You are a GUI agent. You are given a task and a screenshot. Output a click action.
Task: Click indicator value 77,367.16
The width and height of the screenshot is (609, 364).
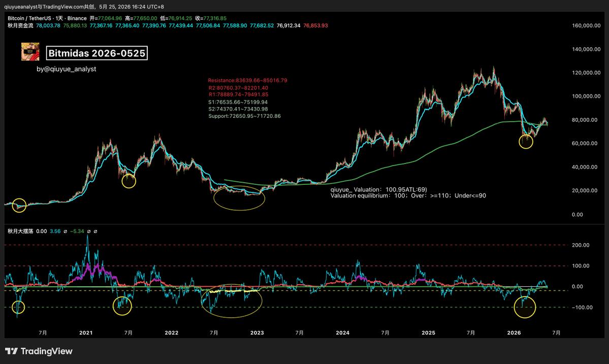pos(101,25)
